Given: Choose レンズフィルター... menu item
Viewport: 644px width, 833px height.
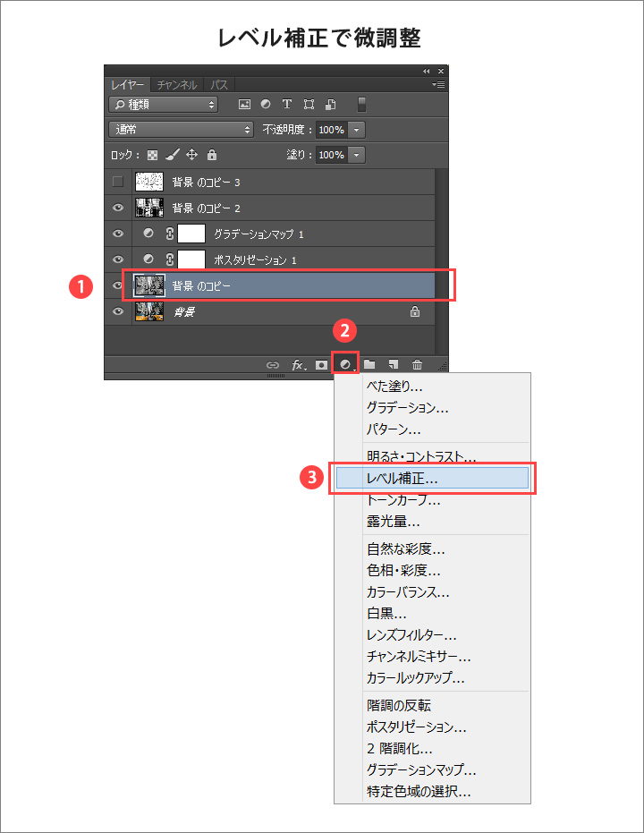Looking at the screenshot, I should (432, 635).
